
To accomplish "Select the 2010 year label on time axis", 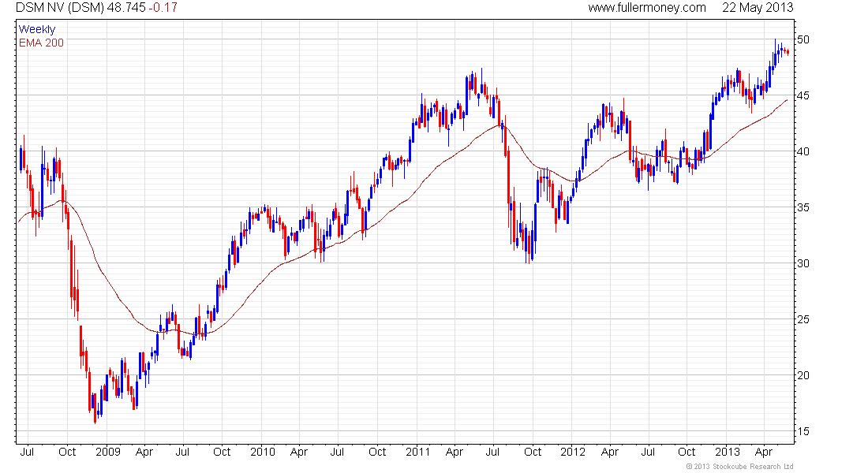I will coord(263,452).
